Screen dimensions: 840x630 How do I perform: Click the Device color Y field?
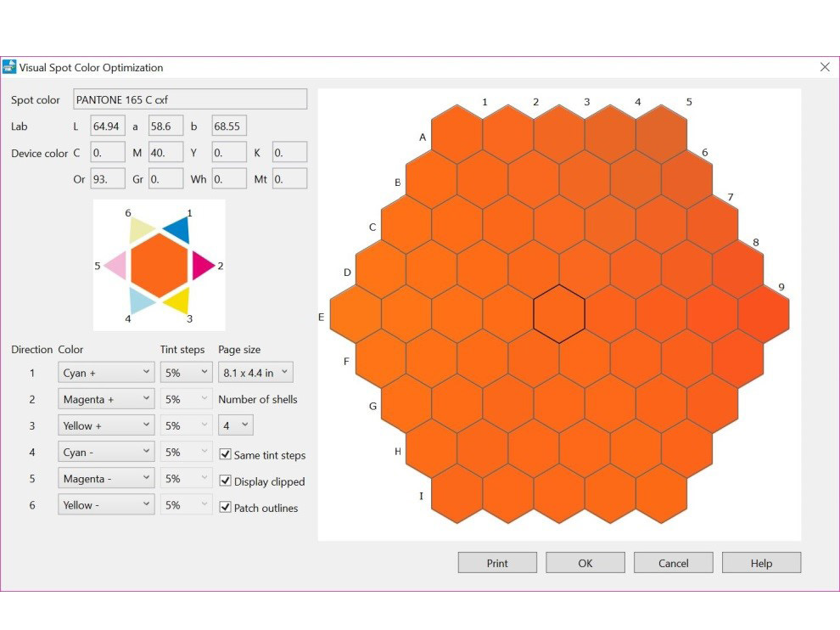(229, 152)
